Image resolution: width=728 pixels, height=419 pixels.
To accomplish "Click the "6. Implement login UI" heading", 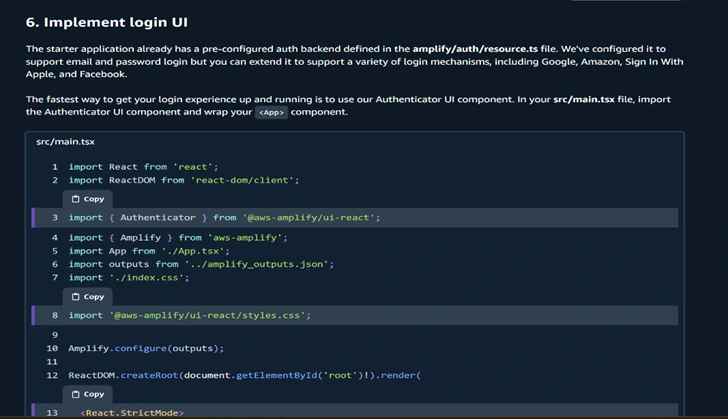I will pyautogui.click(x=106, y=21).
